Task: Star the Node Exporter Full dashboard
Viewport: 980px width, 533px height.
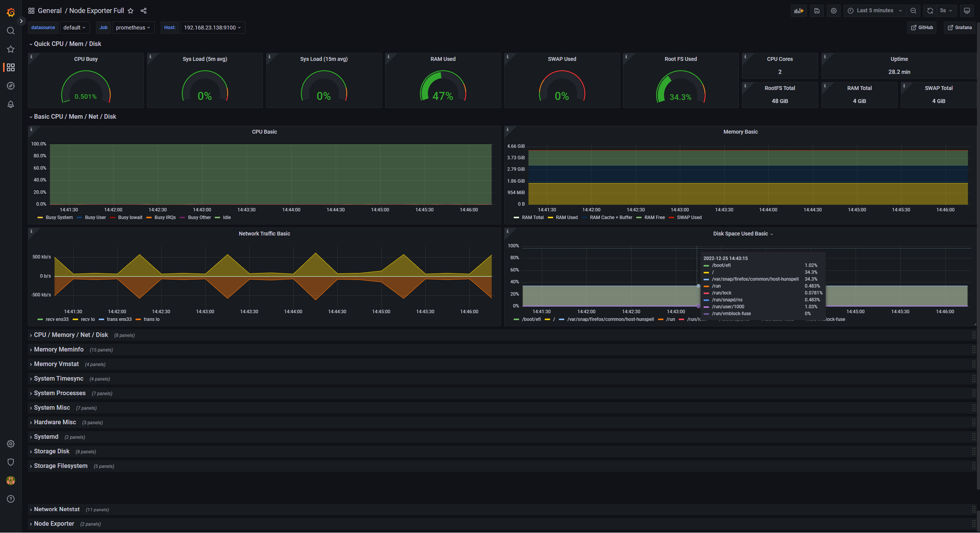Action: [131, 10]
